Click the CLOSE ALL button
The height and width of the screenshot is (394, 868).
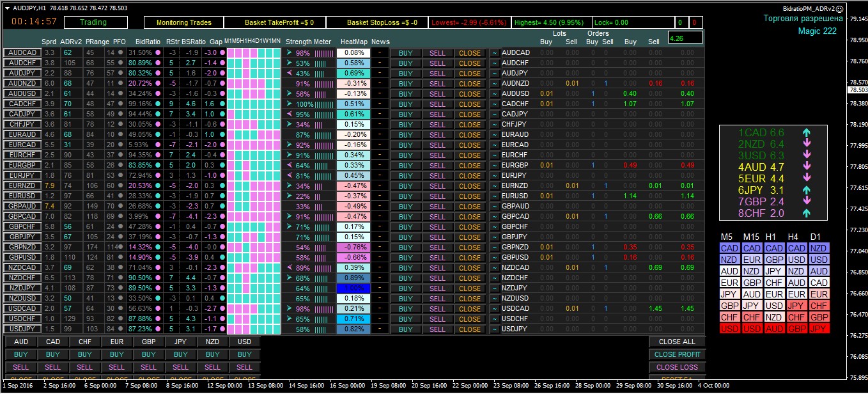[x=678, y=342]
